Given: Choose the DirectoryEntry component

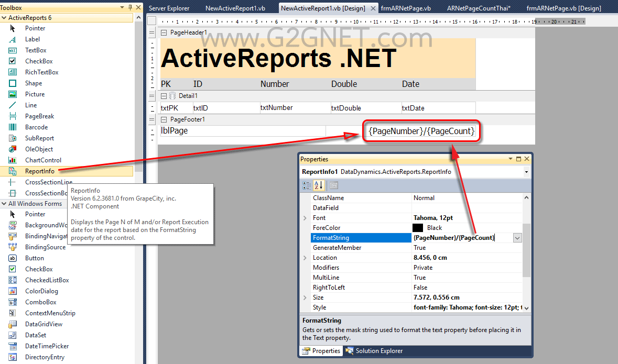Looking at the screenshot, I should [45, 358].
